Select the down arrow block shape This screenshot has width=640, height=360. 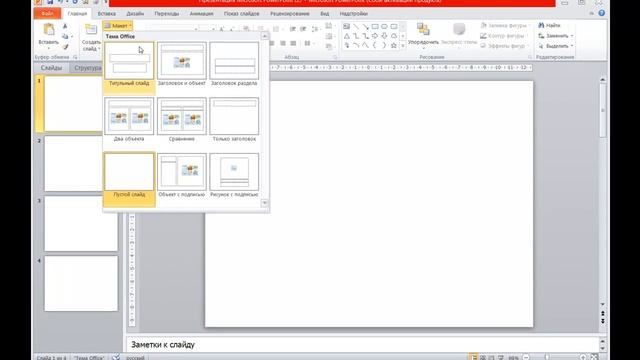pyautogui.click(x=384, y=36)
